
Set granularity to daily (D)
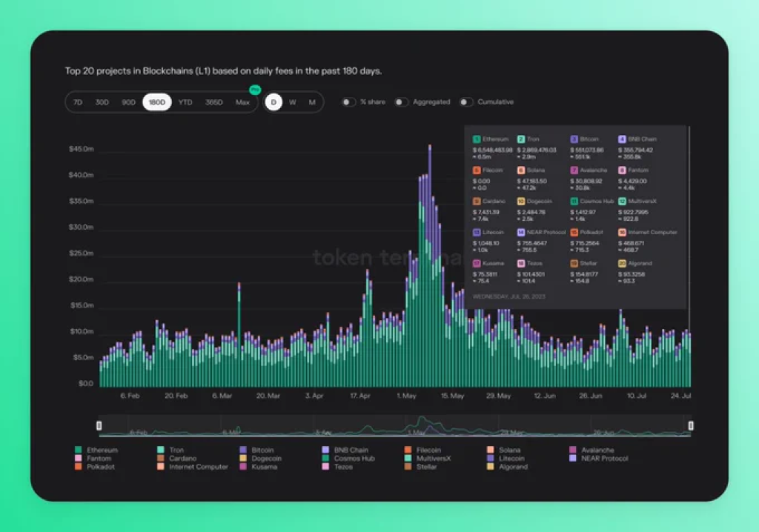tap(274, 102)
